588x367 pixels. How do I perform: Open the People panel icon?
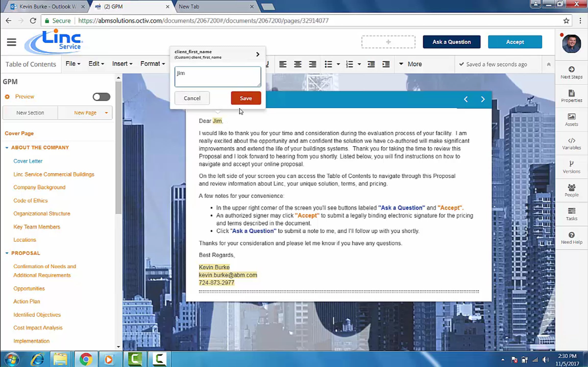[571, 188]
